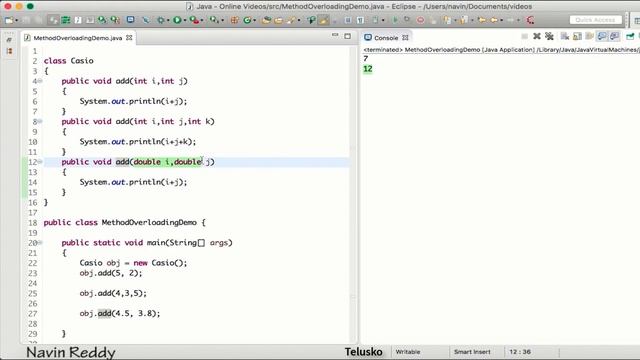The height and width of the screenshot is (360, 640).
Task: Click the Back navigation arrow icon
Action: click(493, 20)
